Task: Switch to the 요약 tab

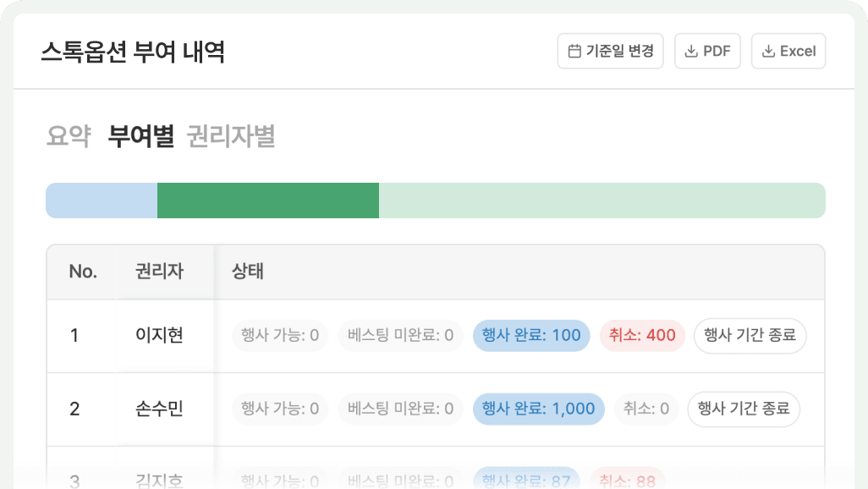Action: point(69,136)
